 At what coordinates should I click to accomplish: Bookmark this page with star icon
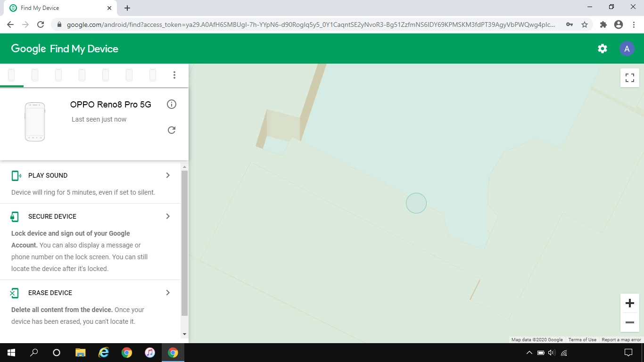click(585, 25)
